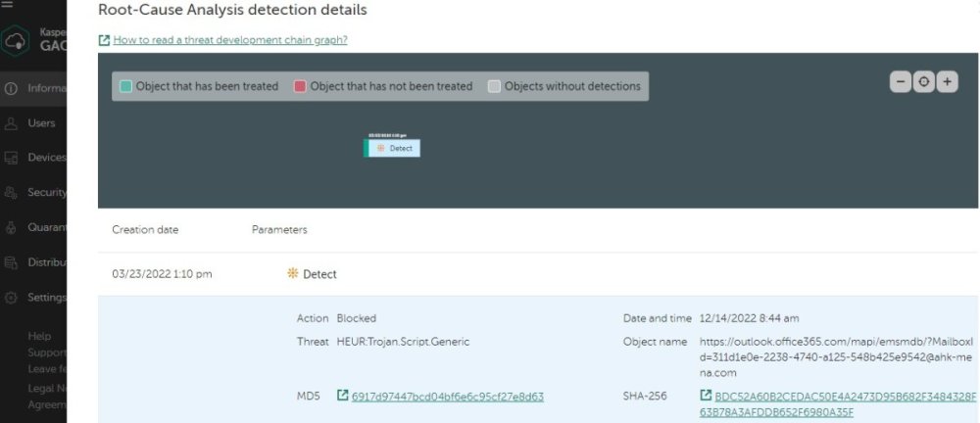The image size is (980, 423).
Task: Zoom out the threat chain graph
Action: (900, 82)
